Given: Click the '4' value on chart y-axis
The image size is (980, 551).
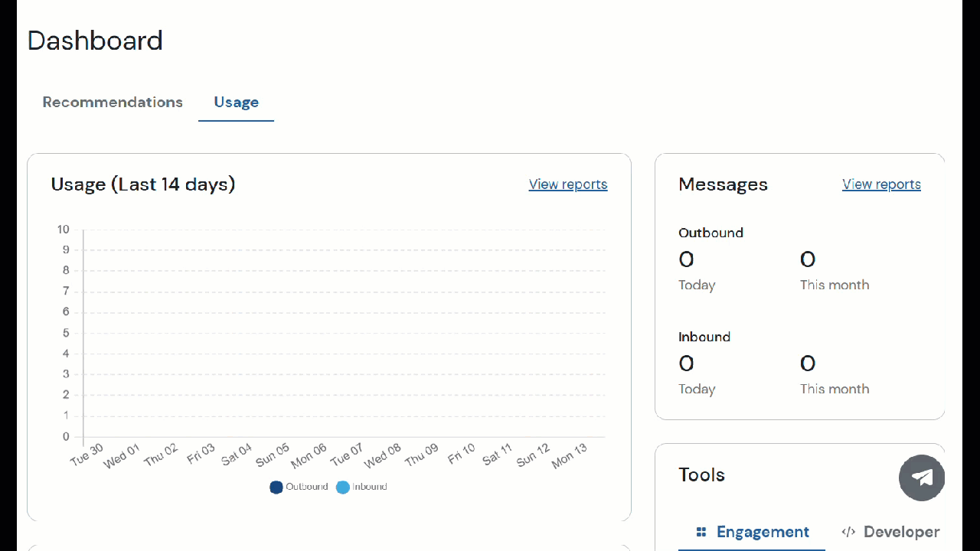Looking at the screenshot, I should pos(66,354).
